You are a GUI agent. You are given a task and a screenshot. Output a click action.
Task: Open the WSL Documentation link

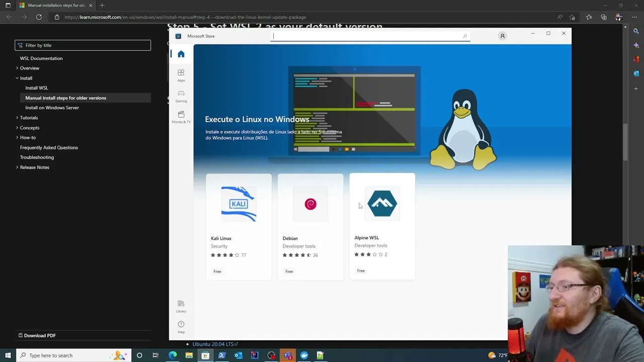tap(41, 58)
